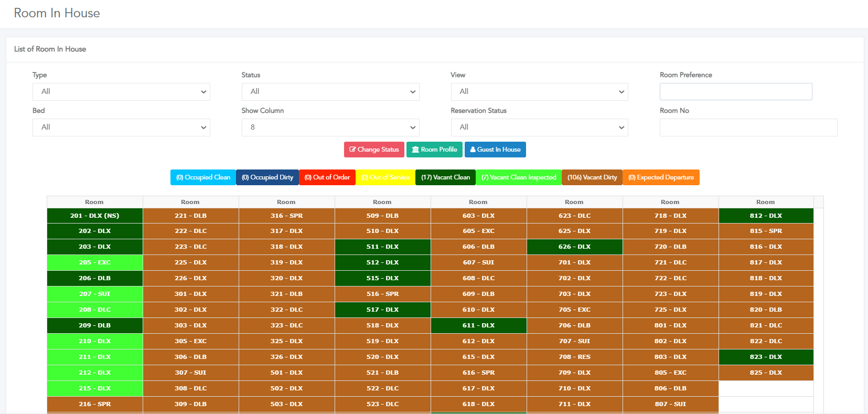Select room 616 - SPR
Screen dimensions: 868x414
[x=479, y=373]
